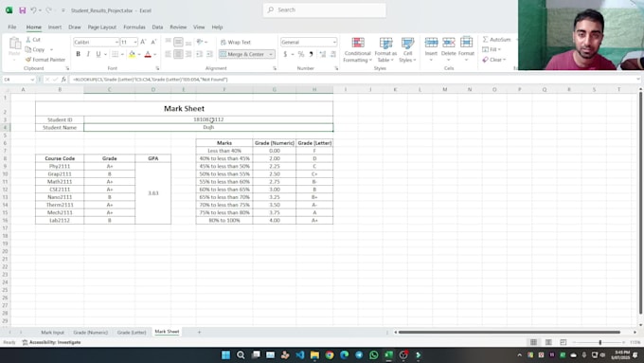
Task: Click the Paste clipboard icon
Action: [15, 45]
